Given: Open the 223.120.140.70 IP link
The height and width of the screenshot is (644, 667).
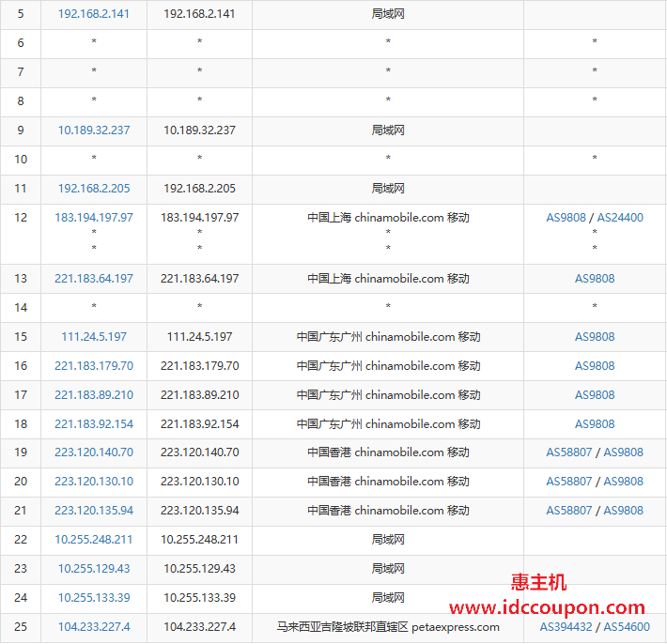Looking at the screenshot, I should pos(94,452).
